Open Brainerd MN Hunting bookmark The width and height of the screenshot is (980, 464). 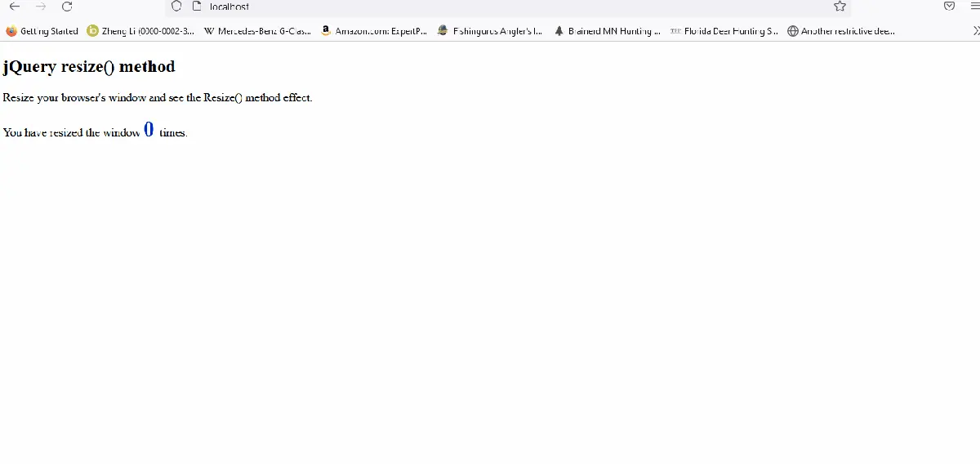pos(607,31)
